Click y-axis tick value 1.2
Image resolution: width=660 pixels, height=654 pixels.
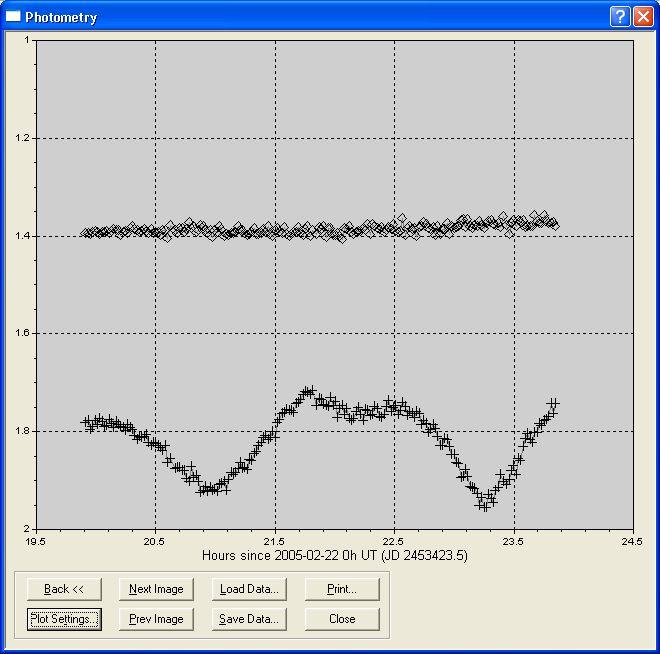coord(23,138)
